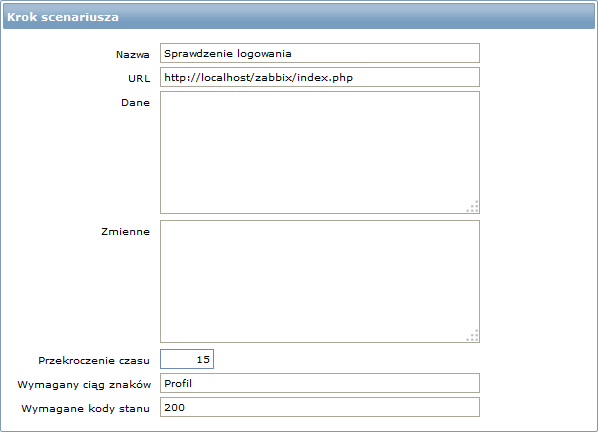Click the Wymagany ciąg znaków label

pyautogui.click(x=84, y=384)
